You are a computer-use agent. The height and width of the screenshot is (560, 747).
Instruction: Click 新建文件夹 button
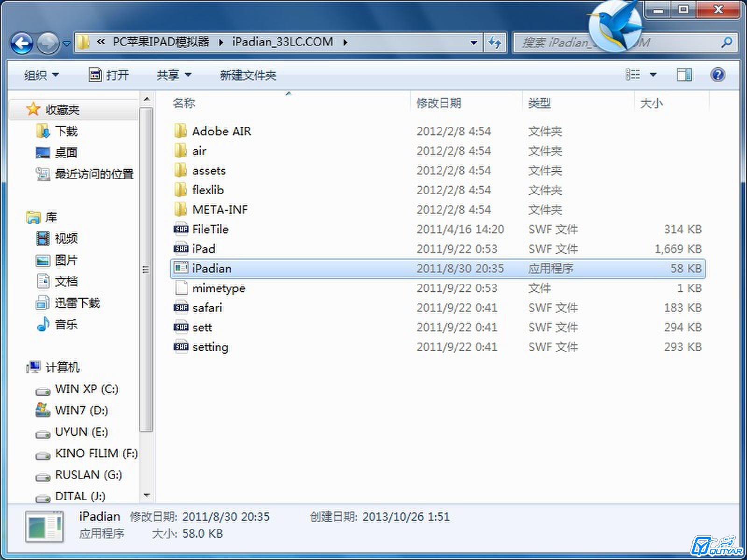pyautogui.click(x=248, y=75)
